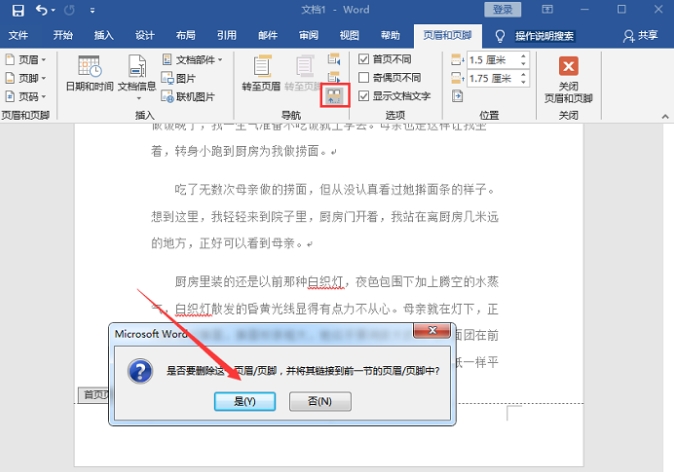
Task: Click 是(Y) button in dialog
Action: [245, 401]
